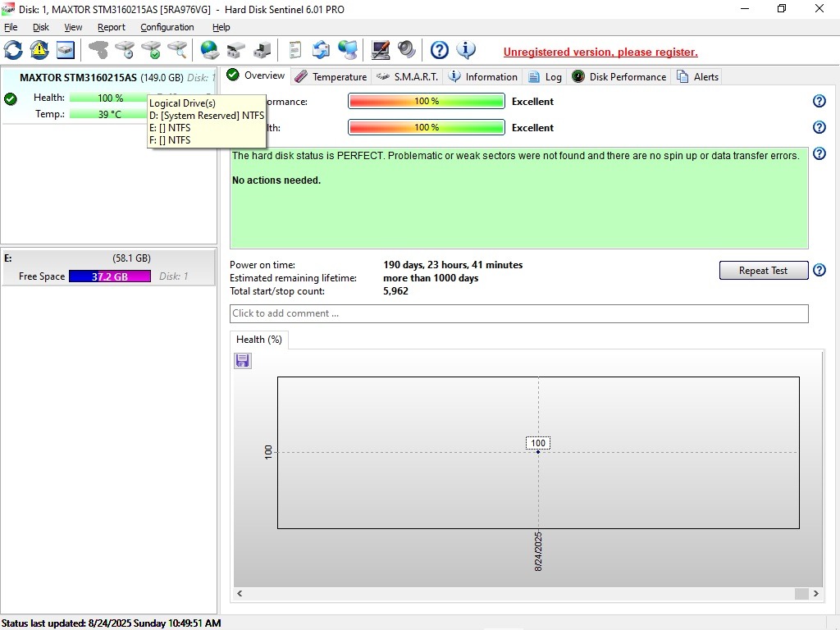Save the health chart with floppy icon

point(243,361)
